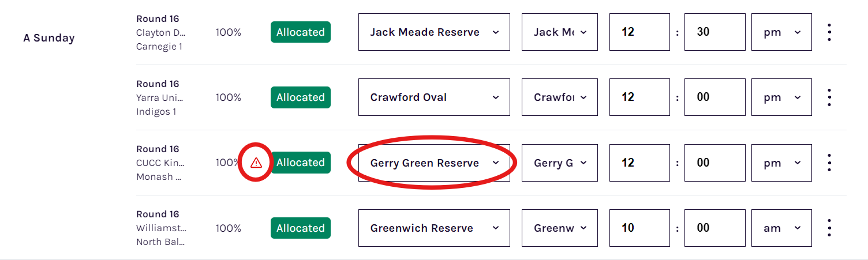
Task: Click the minutes field showing 30
Action: (715, 32)
